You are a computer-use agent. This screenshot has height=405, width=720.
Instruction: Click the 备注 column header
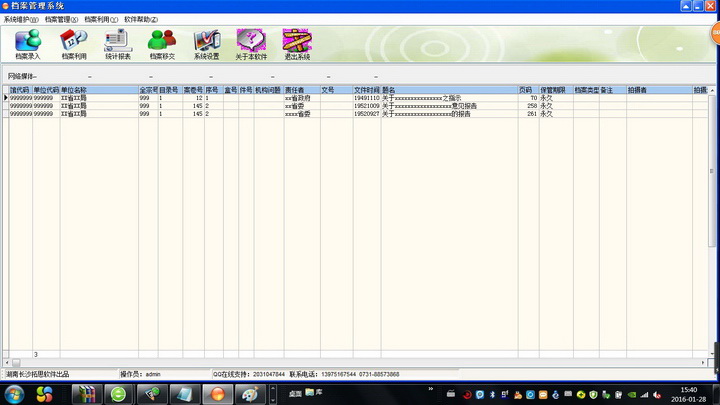[x=613, y=90]
